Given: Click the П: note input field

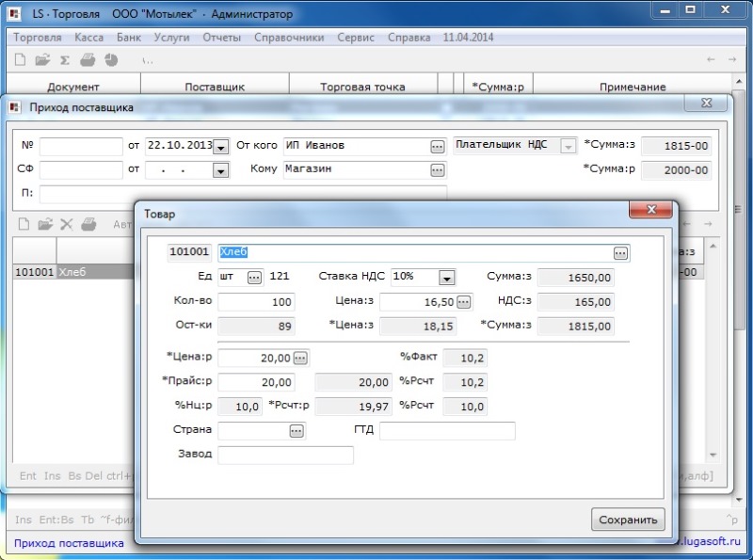Looking at the screenshot, I should pos(243,194).
